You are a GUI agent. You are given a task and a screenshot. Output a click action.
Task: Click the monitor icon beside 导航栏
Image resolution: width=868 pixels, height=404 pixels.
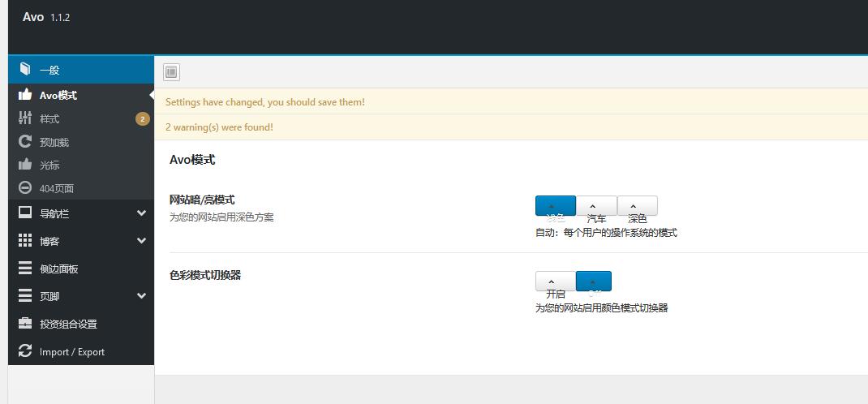click(x=25, y=213)
